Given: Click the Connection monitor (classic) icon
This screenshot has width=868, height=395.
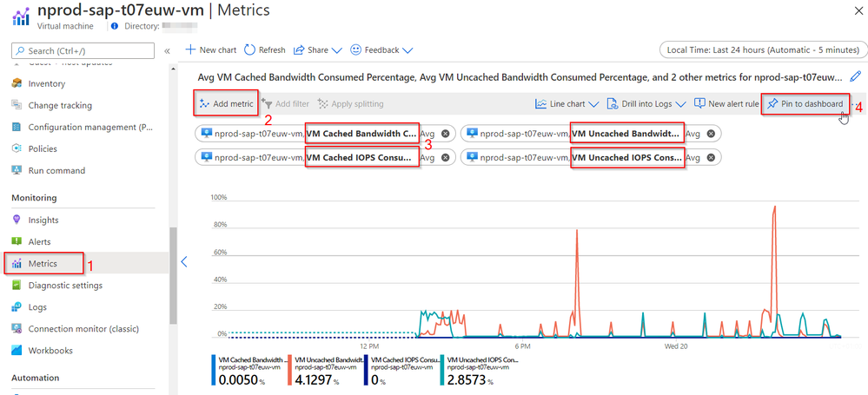Looking at the screenshot, I should [x=17, y=329].
